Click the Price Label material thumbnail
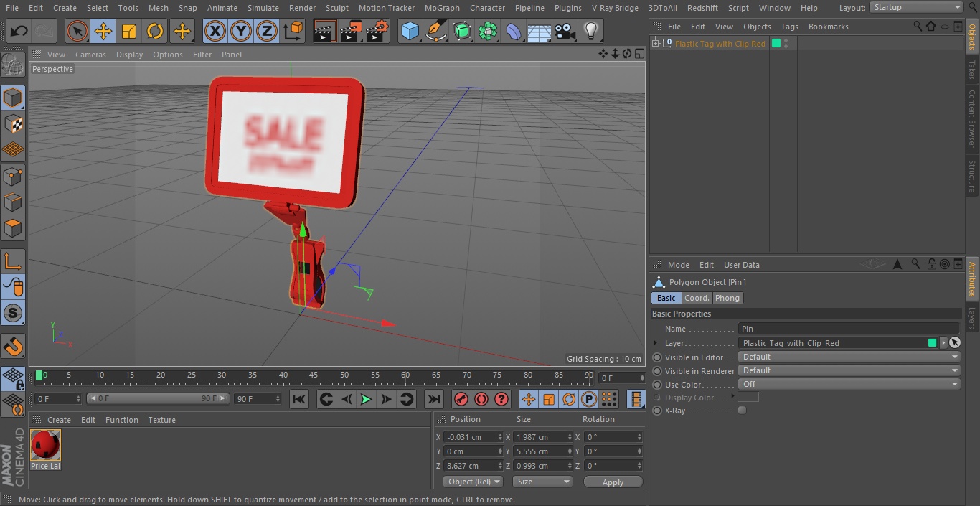980x506 pixels. 46,445
